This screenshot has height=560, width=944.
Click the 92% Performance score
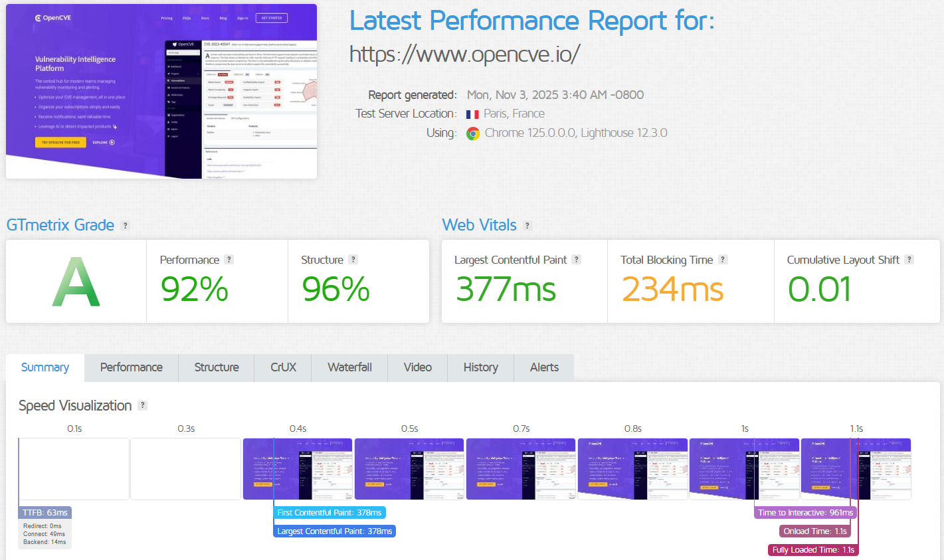click(x=194, y=289)
